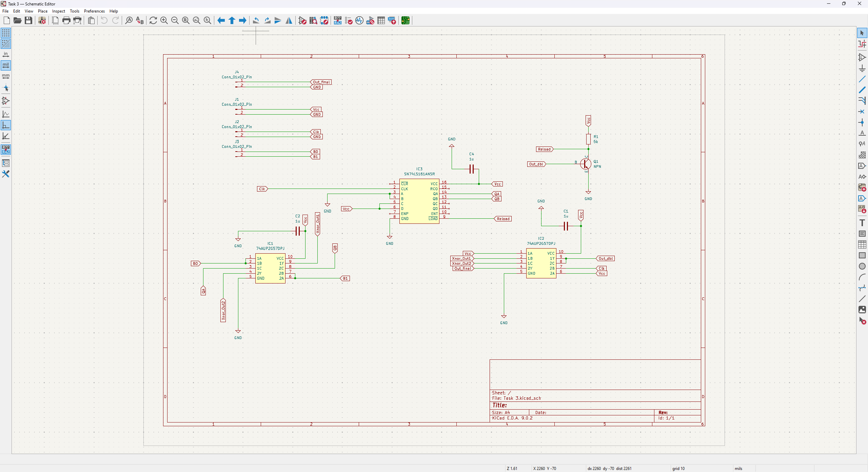868x472 pixels.
Task: Open the File menu
Action: click(5, 11)
